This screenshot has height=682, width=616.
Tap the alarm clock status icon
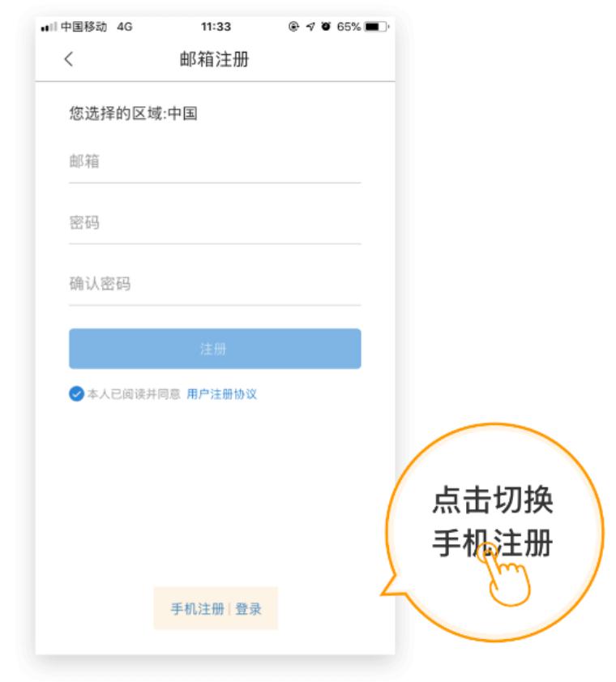326,27
